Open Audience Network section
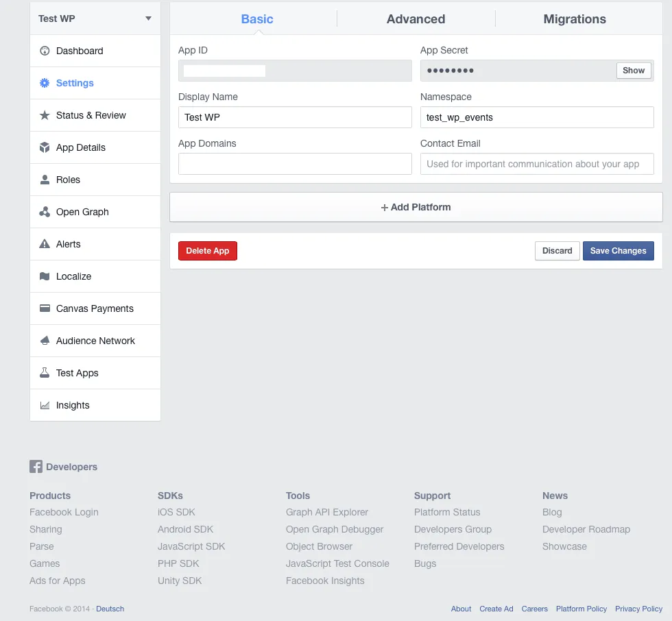This screenshot has height=621, width=672. click(x=95, y=341)
